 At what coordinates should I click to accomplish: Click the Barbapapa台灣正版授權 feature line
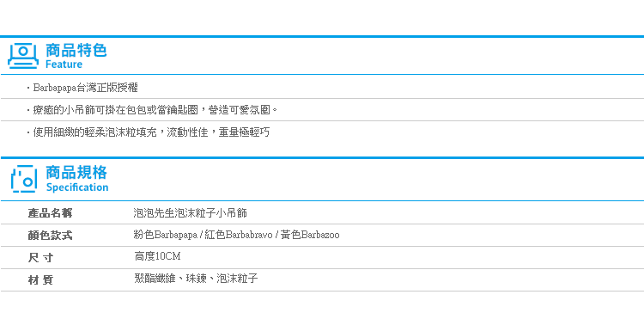point(85,88)
